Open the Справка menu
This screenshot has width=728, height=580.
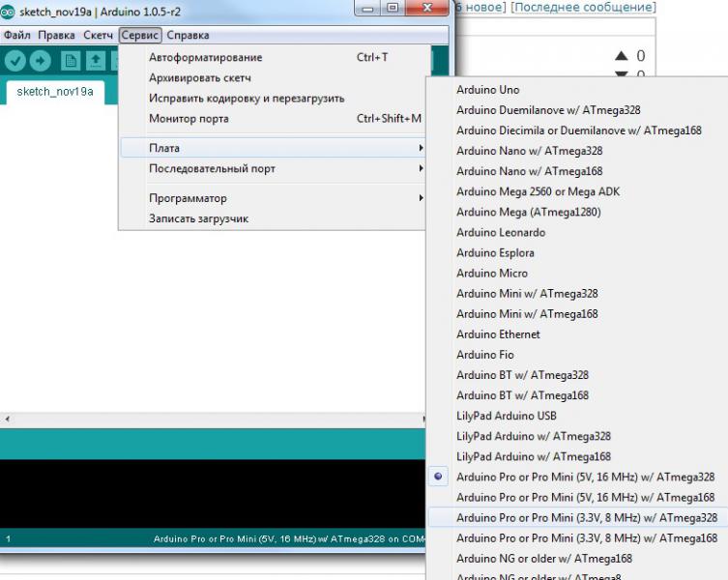[188, 36]
